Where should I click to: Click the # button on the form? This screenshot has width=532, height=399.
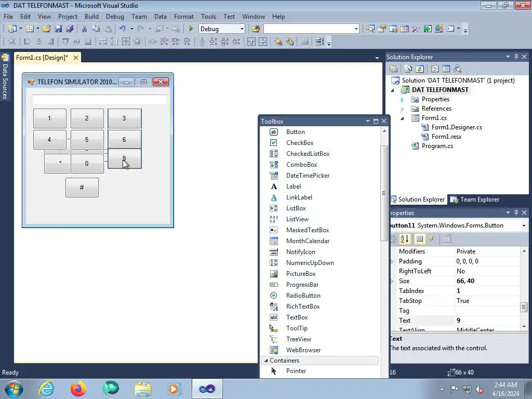click(82, 187)
